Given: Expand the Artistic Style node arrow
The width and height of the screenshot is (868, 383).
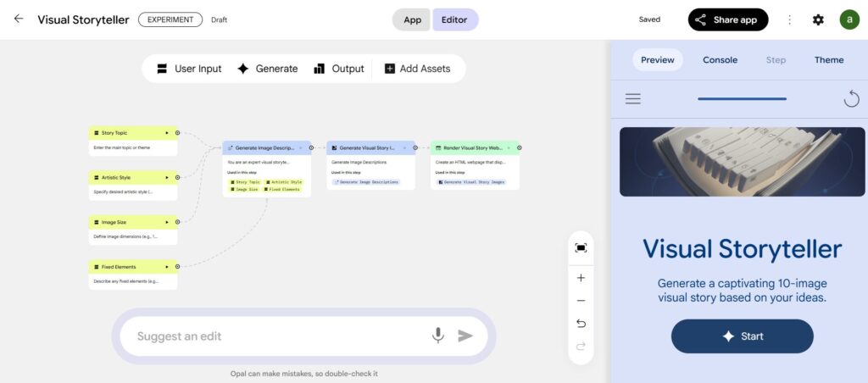Looking at the screenshot, I should (x=167, y=178).
